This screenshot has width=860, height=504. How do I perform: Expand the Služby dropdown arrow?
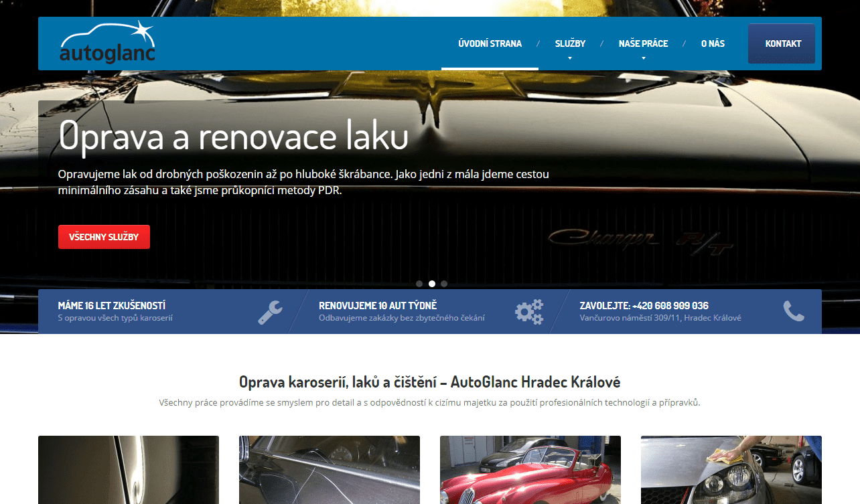pos(570,58)
